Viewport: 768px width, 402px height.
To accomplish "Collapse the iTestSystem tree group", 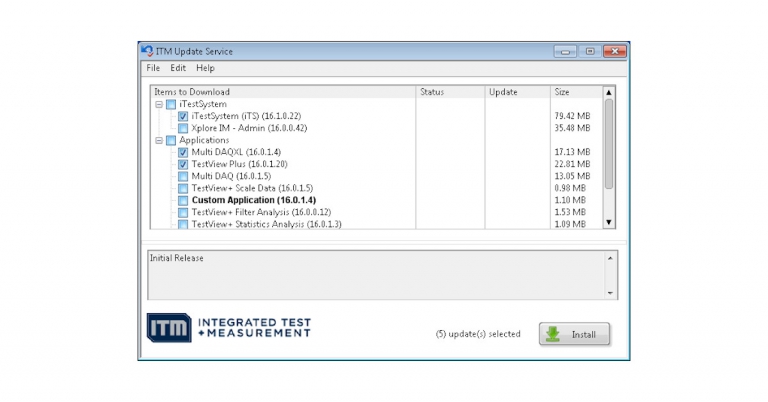I will tap(159, 104).
